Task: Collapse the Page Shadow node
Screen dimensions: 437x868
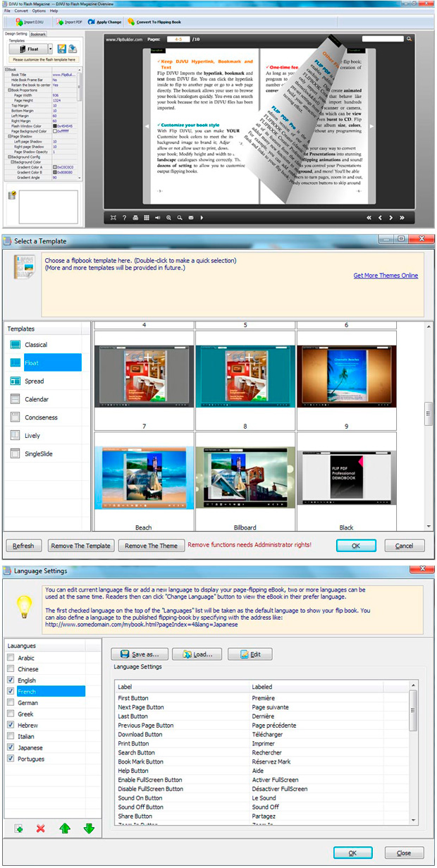Action: pos(10,137)
